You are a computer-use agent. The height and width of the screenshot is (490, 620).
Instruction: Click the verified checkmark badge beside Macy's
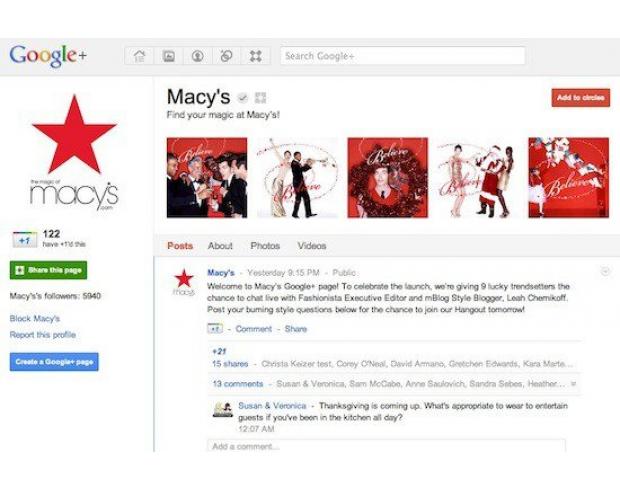tap(242, 97)
